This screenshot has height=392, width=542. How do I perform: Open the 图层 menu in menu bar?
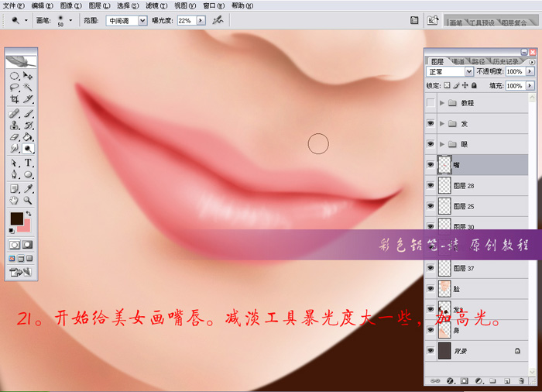[x=99, y=5]
